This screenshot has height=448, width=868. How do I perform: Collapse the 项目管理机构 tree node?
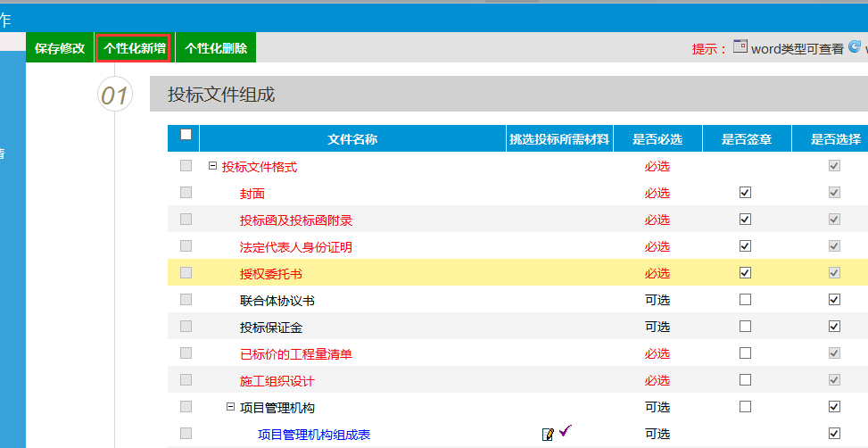click(230, 406)
